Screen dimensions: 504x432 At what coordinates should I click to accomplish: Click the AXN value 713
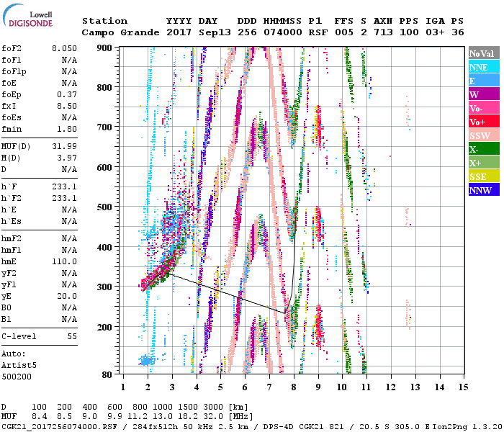click(x=383, y=32)
